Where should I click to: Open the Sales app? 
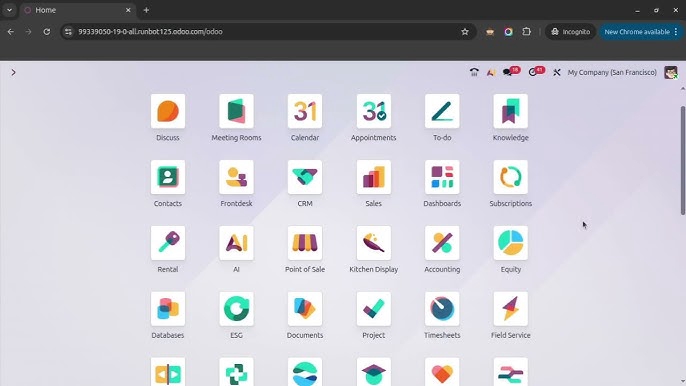[374, 177]
